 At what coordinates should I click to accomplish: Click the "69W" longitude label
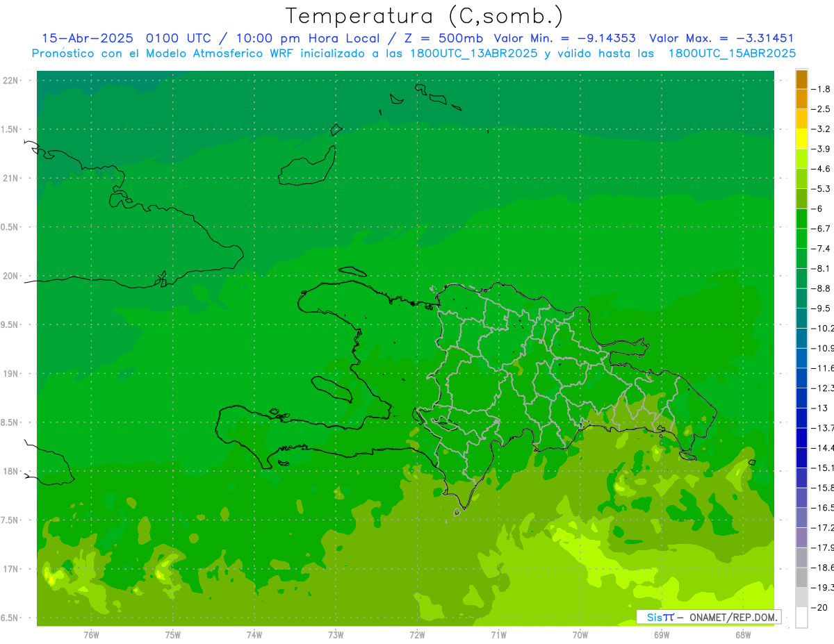pyautogui.click(x=662, y=635)
